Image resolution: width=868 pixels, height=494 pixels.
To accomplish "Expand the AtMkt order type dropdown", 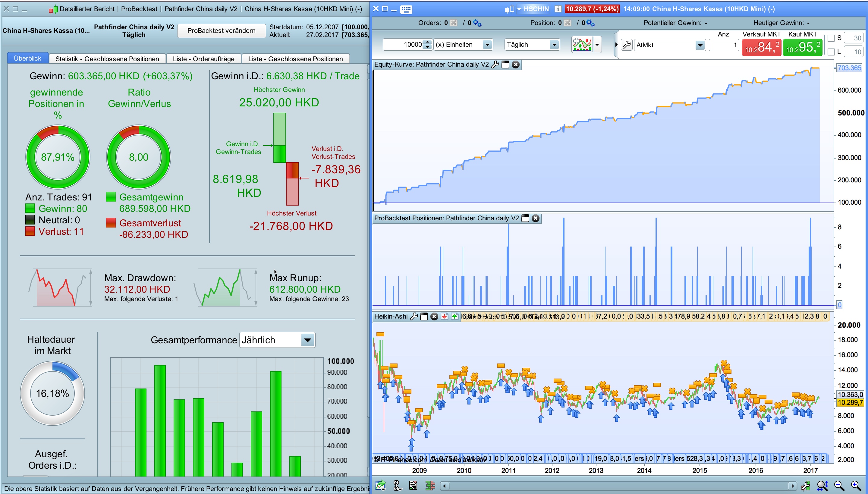I will click(700, 45).
